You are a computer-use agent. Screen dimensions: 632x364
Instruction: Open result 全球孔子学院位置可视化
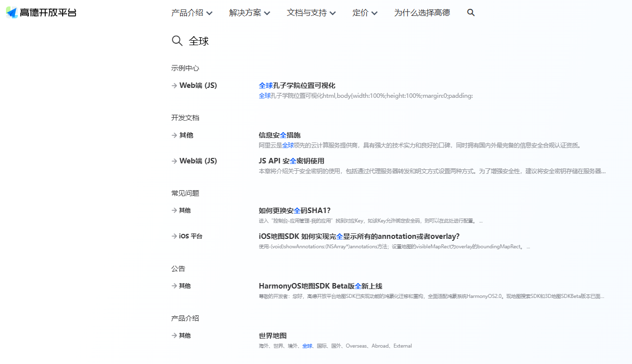pos(297,85)
